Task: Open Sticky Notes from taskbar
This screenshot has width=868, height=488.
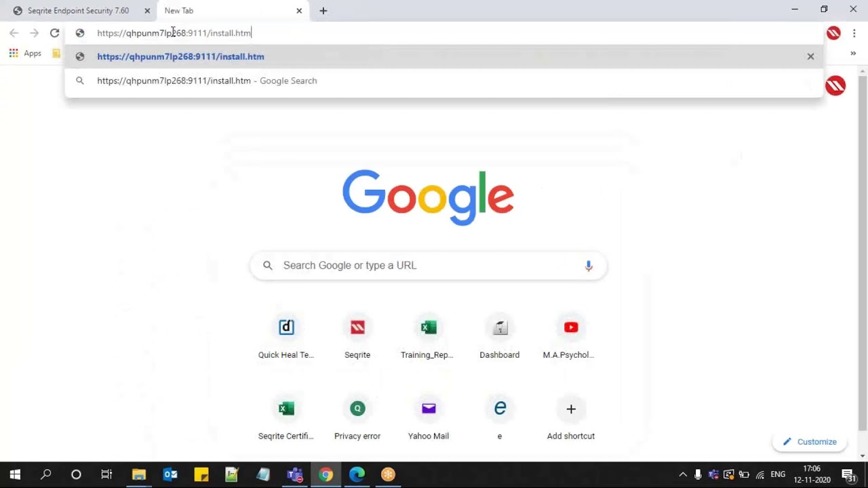Action: [201, 474]
